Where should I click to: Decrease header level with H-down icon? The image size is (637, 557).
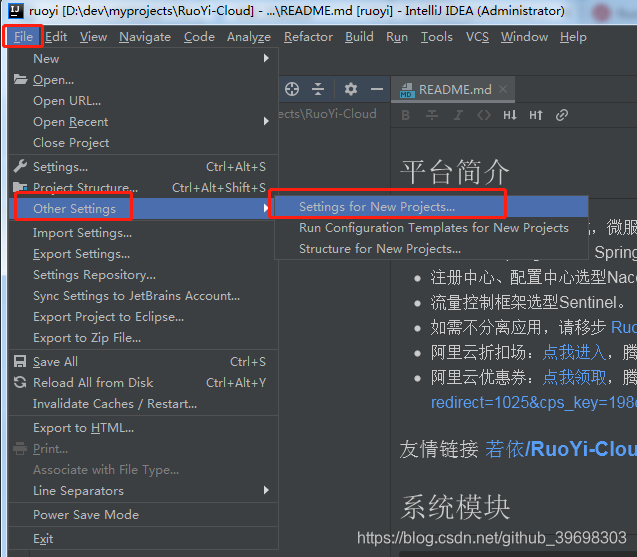click(510, 115)
